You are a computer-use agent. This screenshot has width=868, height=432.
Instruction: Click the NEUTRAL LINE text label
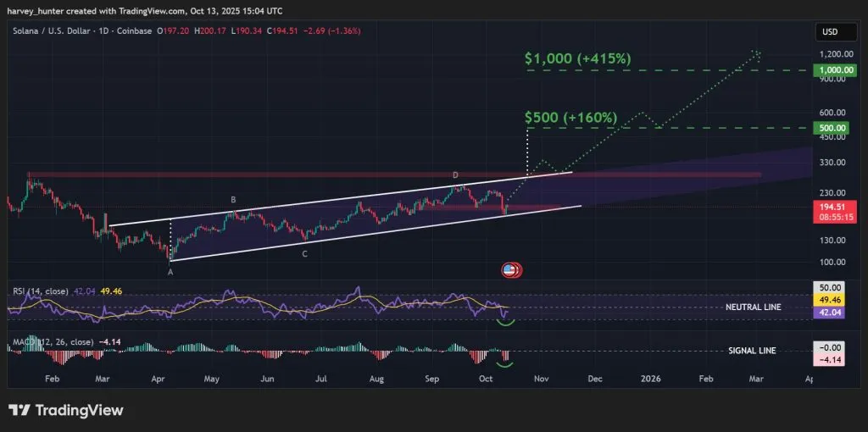coord(753,307)
